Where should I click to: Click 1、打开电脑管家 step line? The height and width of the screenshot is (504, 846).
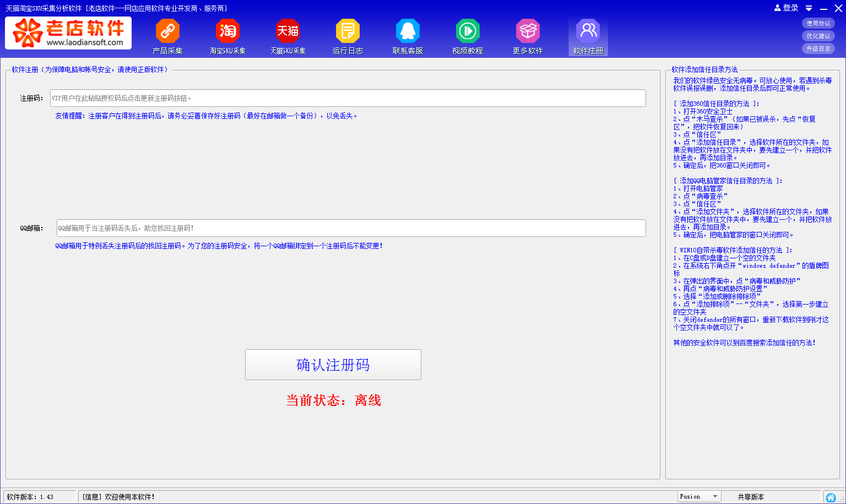pos(698,188)
